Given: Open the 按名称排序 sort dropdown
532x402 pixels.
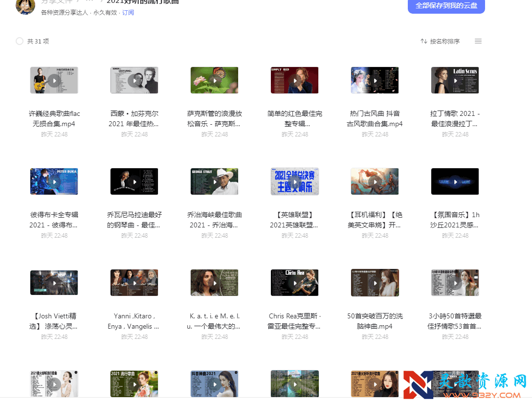Looking at the screenshot, I should 440,41.
